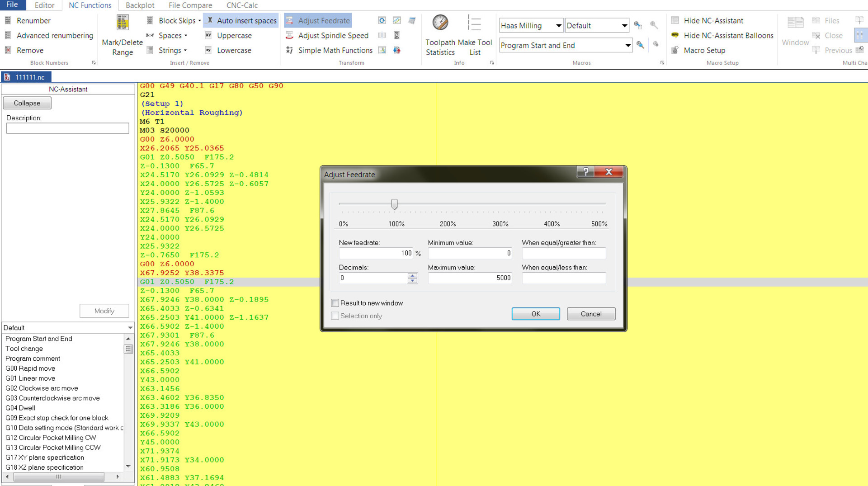
Task: Click Hide NC-Assistant Balloons icon
Action: pyautogui.click(x=675, y=36)
